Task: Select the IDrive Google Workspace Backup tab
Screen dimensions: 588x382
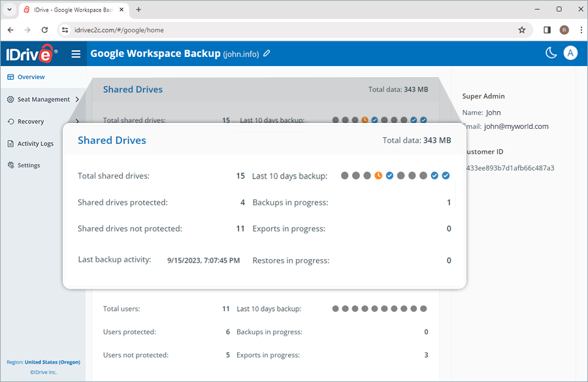Action: [x=74, y=10]
